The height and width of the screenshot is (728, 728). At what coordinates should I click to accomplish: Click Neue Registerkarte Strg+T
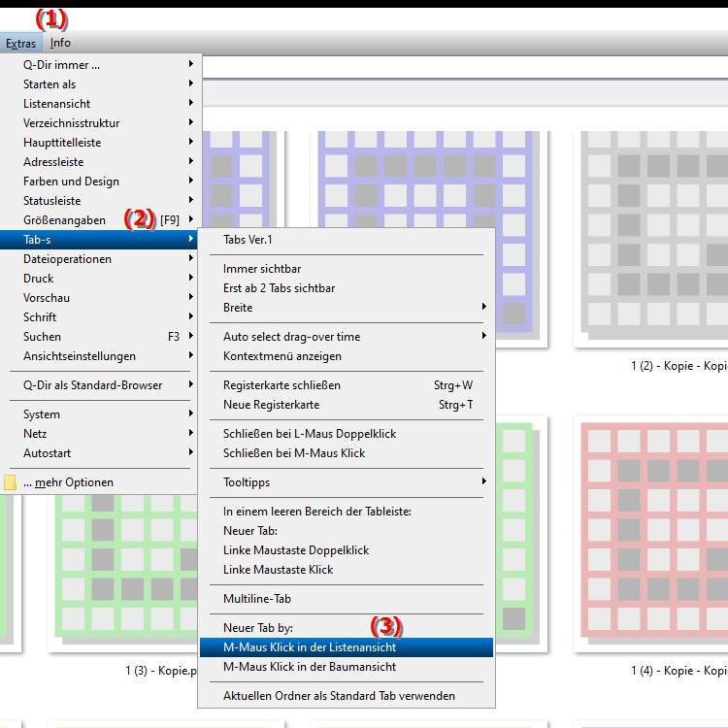point(347,405)
